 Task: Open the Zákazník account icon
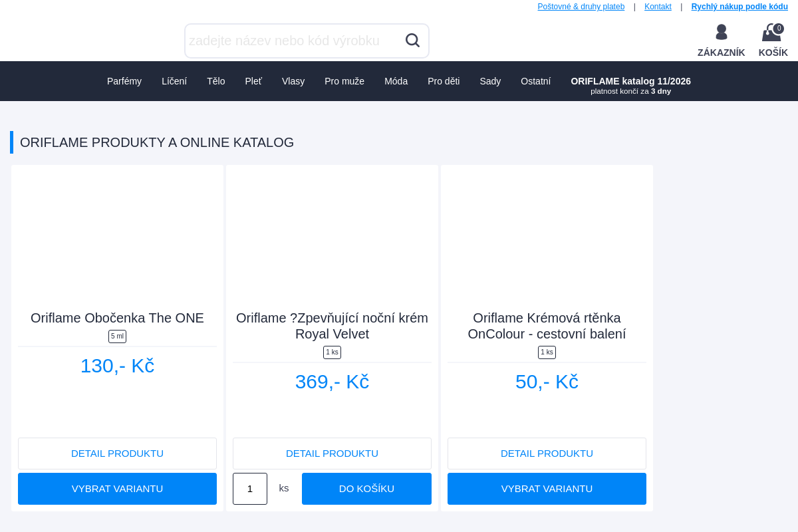(x=721, y=41)
